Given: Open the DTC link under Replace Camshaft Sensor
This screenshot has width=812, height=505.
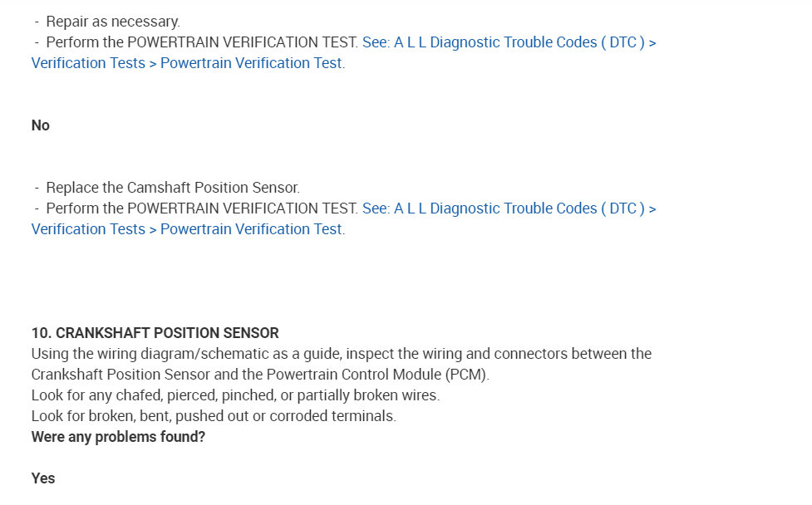Looking at the screenshot, I should point(509,208).
